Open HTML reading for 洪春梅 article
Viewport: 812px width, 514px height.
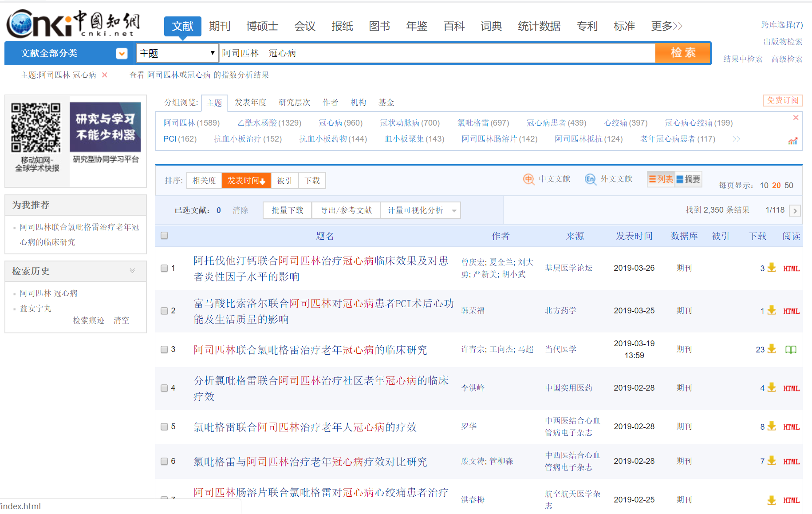click(791, 500)
